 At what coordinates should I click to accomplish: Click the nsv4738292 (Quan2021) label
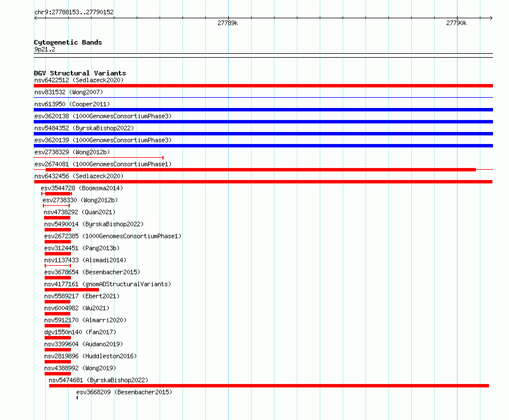click(x=79, y=212)
